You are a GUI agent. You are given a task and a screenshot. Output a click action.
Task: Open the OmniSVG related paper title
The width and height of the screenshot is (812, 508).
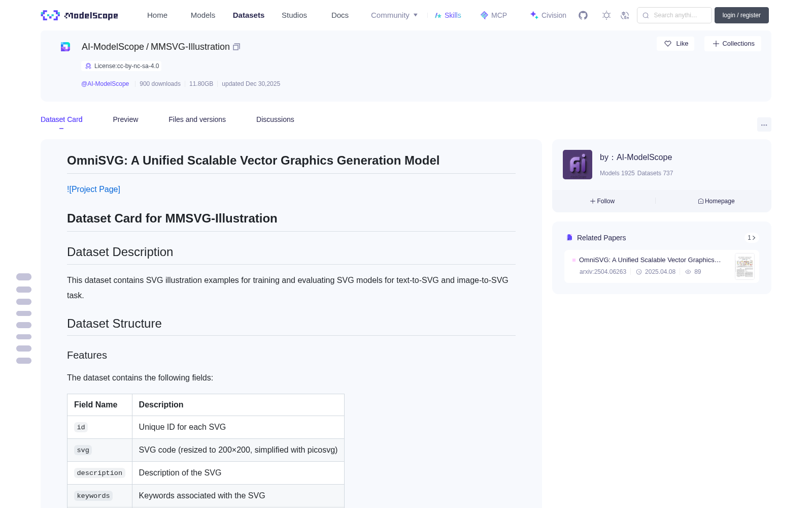pos(650,260)
